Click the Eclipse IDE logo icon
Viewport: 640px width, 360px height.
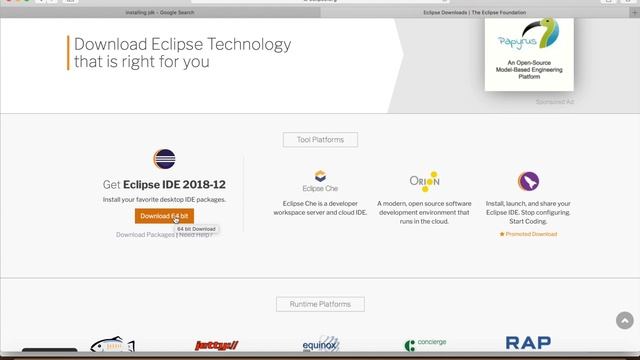164,159
